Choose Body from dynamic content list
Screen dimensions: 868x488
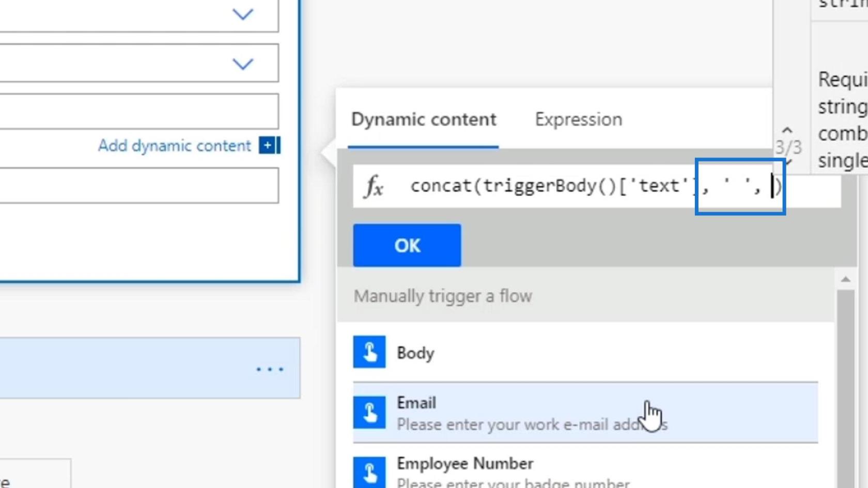(585, 353)
